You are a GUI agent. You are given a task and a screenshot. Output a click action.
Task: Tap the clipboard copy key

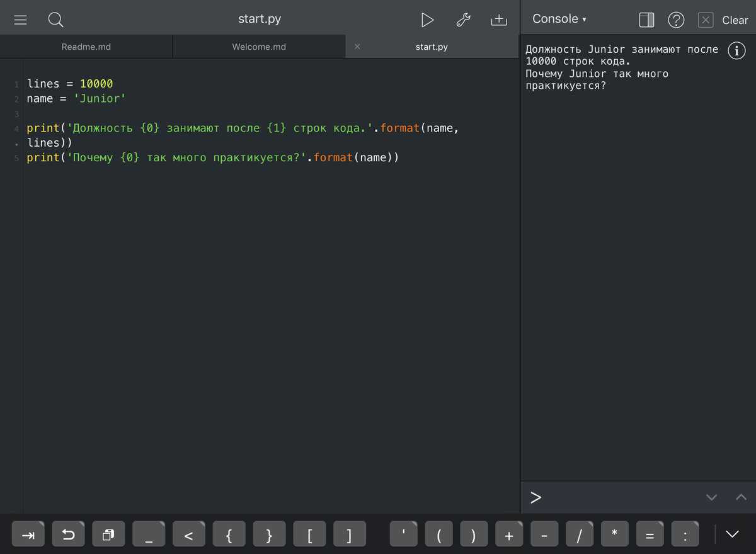108,534
